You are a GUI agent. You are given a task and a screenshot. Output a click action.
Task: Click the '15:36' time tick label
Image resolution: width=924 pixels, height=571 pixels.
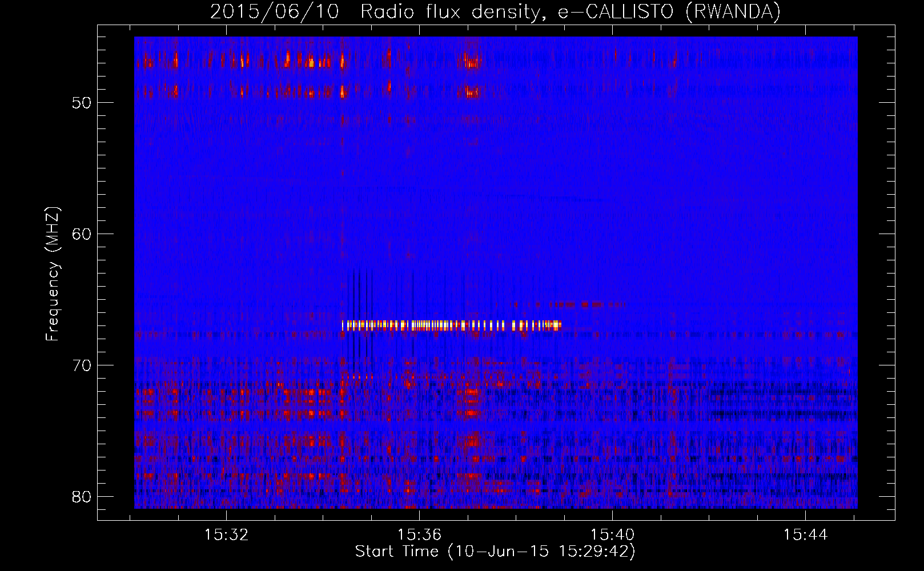coord(420,535)
